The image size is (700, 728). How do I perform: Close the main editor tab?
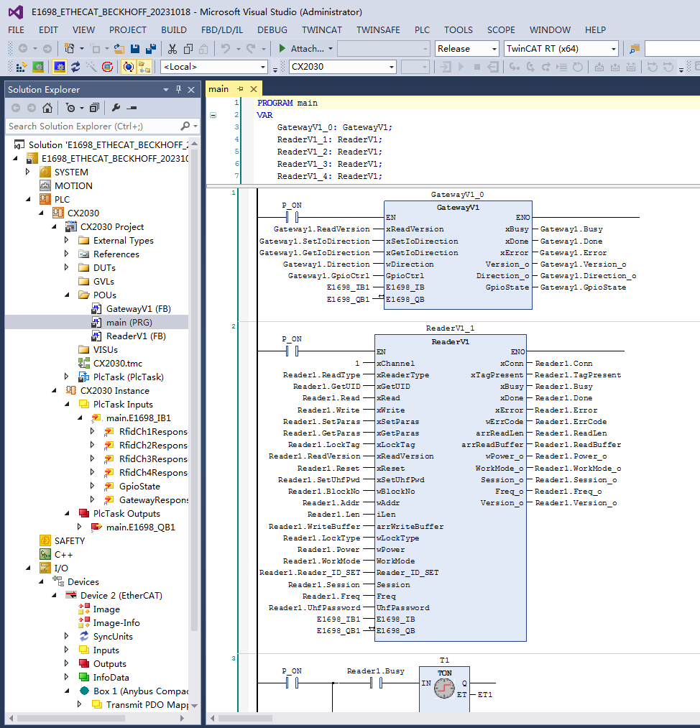point(253,89)
